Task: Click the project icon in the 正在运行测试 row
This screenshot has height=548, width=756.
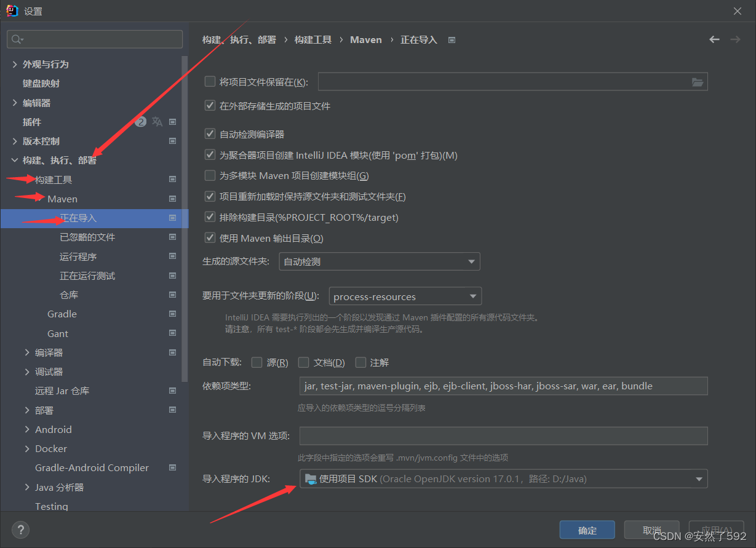Action: pos(172,276)
